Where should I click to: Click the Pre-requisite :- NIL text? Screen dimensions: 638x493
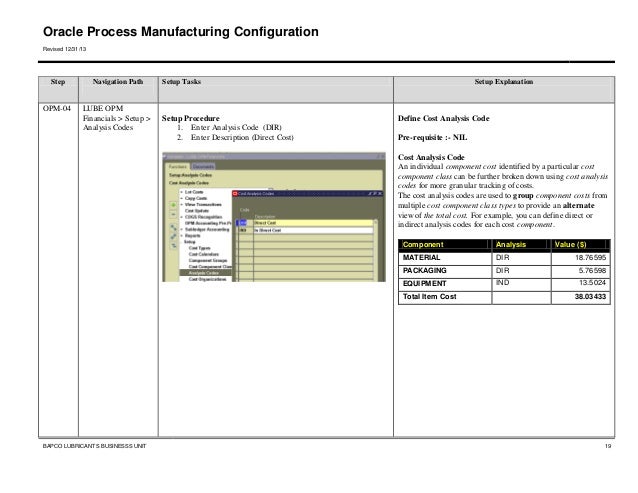[x=433, y=137]
